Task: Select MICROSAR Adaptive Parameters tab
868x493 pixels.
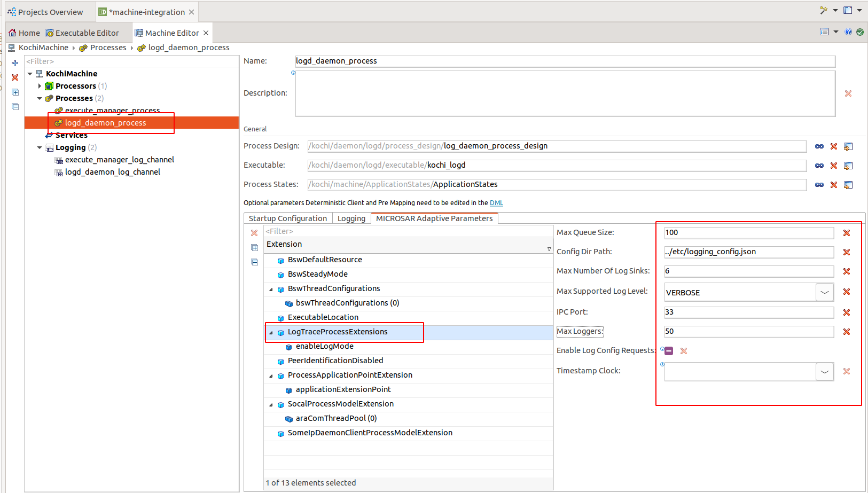Action: 434,218
